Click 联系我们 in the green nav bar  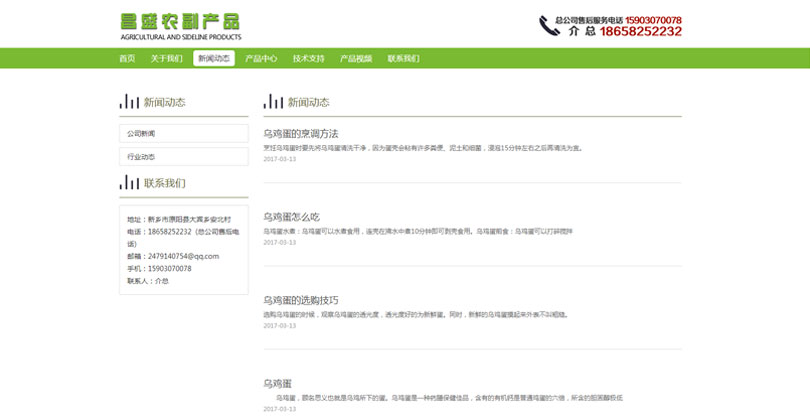tap(403, 58)
